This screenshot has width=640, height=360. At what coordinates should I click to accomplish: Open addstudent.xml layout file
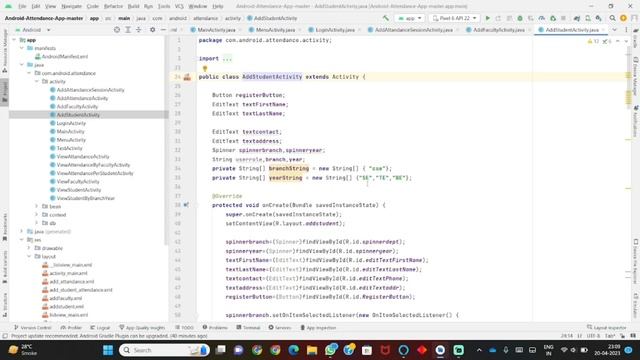click(63, 307)
